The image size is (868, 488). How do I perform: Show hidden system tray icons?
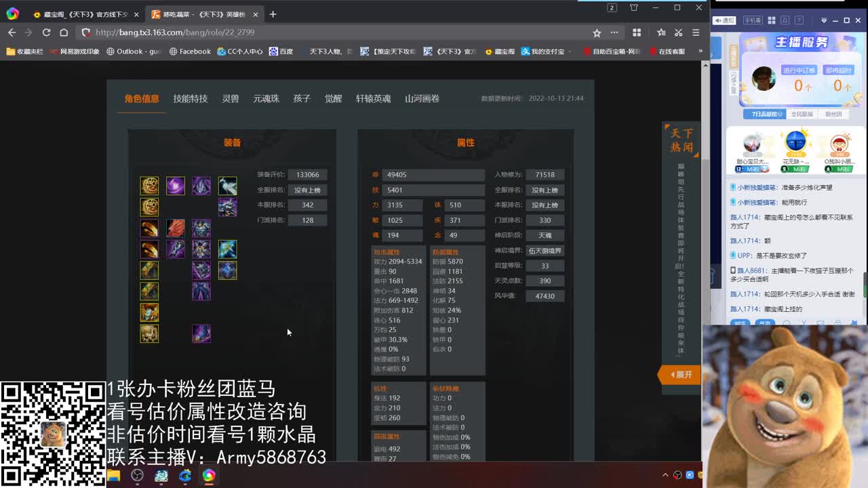pos(665,475)
